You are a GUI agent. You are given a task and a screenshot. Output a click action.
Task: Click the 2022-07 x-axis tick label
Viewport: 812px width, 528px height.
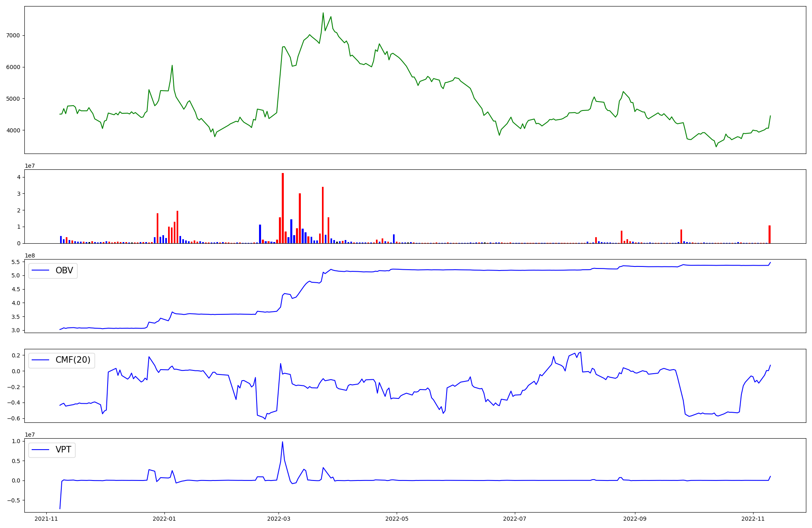[x=515, y=519]
